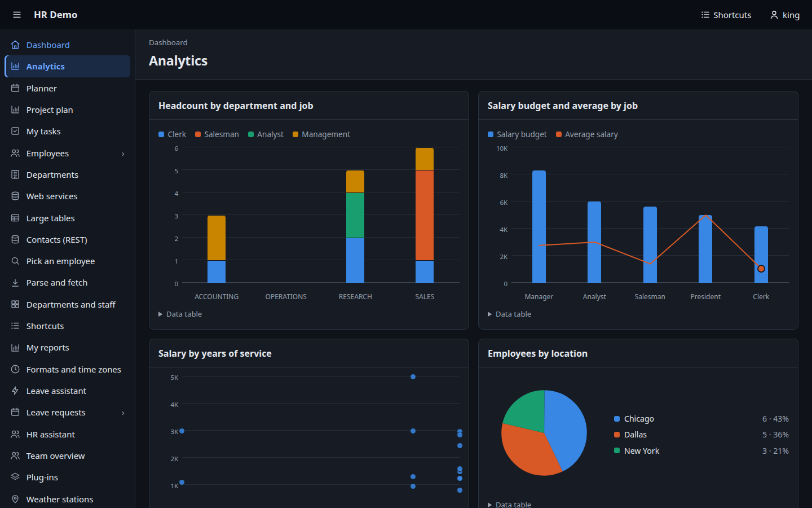Click the Leave assistant lightning icon

tap(15, 391)
